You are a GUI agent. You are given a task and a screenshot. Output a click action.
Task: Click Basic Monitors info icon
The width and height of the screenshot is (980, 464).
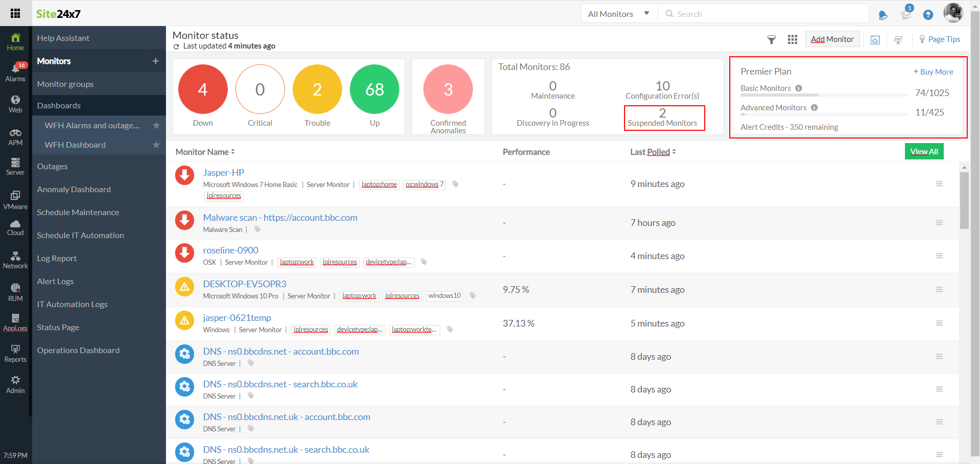coord(799,88)
